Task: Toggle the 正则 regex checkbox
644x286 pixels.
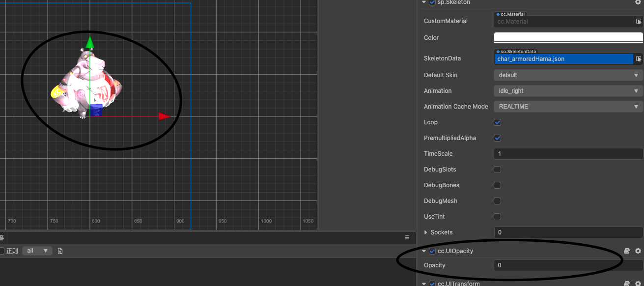Action: click(1, 251)
